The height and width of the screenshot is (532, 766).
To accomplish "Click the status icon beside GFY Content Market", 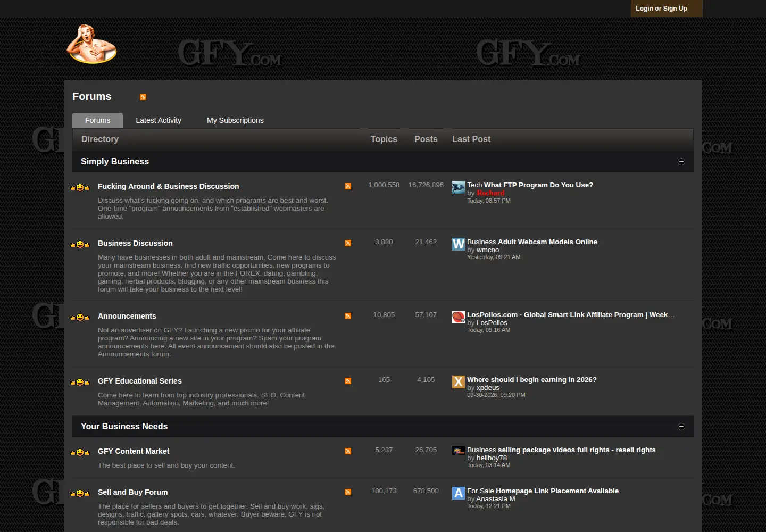I will 80,452.
